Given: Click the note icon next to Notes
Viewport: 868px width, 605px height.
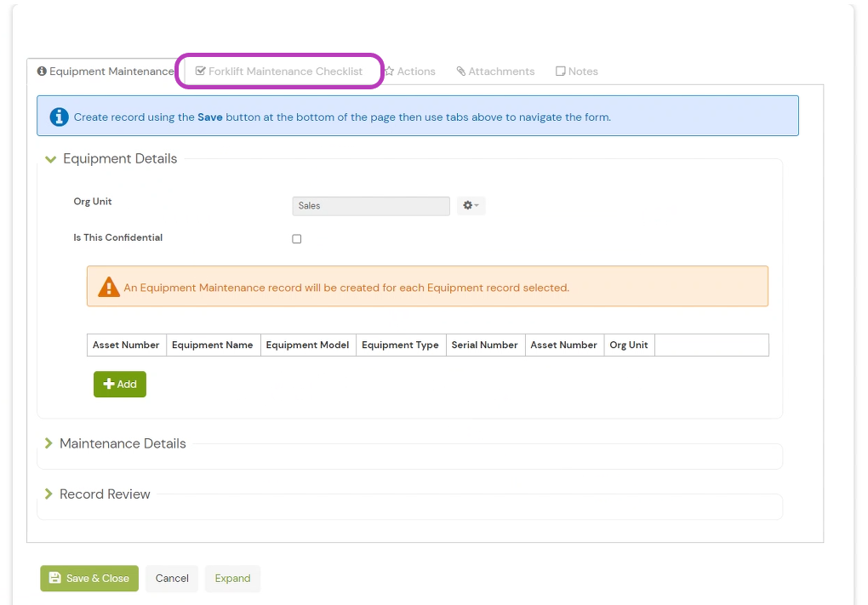Looking at the screenshot, I should pos(560,71).
